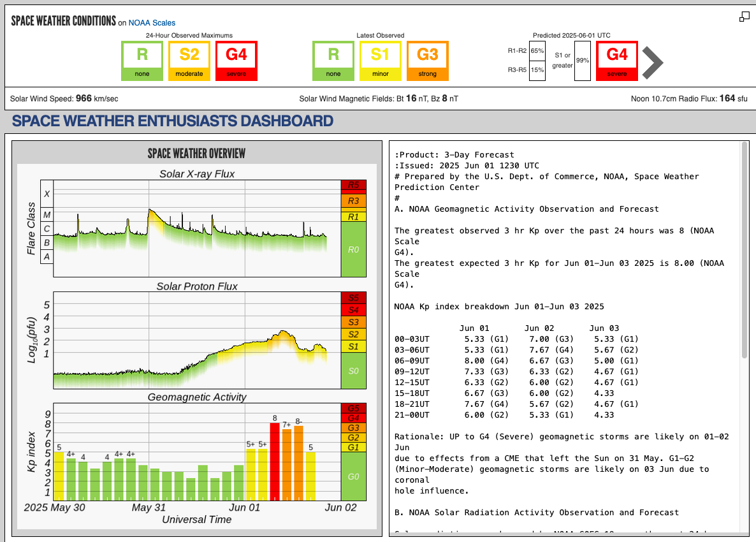Screen dimensions: 756x542
Task: Select the predicted G4 severe box
Action: click(617, 61)
